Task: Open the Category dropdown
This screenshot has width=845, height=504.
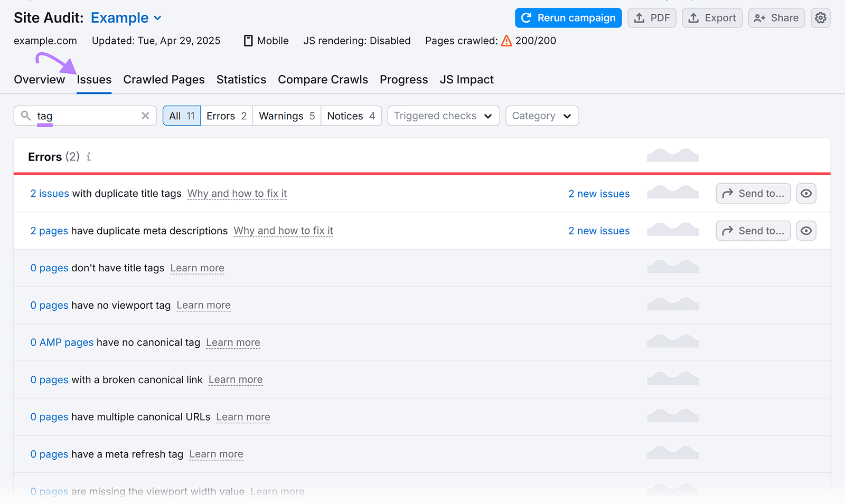Action: point(542,116)
